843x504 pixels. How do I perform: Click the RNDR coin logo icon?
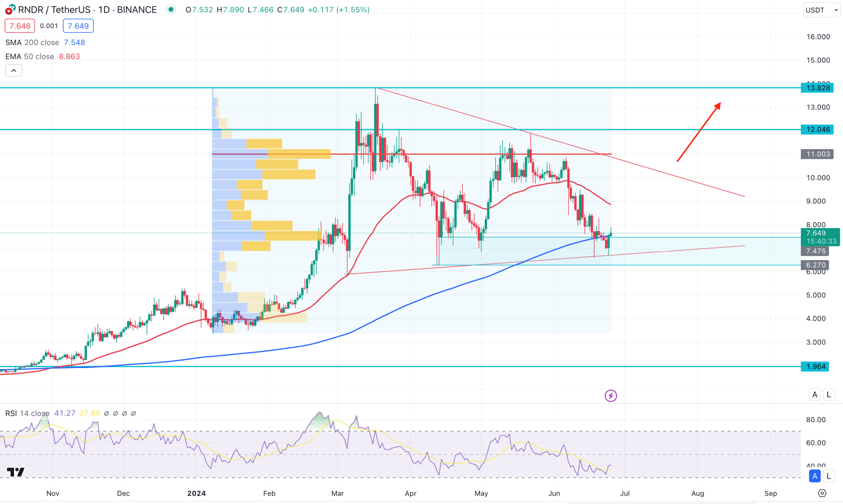pyautogui.click(x=10, y=10)
